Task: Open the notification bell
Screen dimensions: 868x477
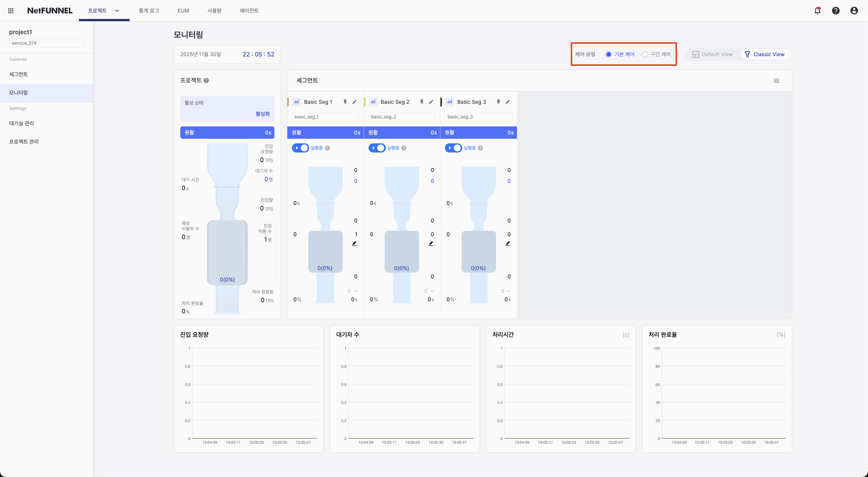Action: click(817, 10)
